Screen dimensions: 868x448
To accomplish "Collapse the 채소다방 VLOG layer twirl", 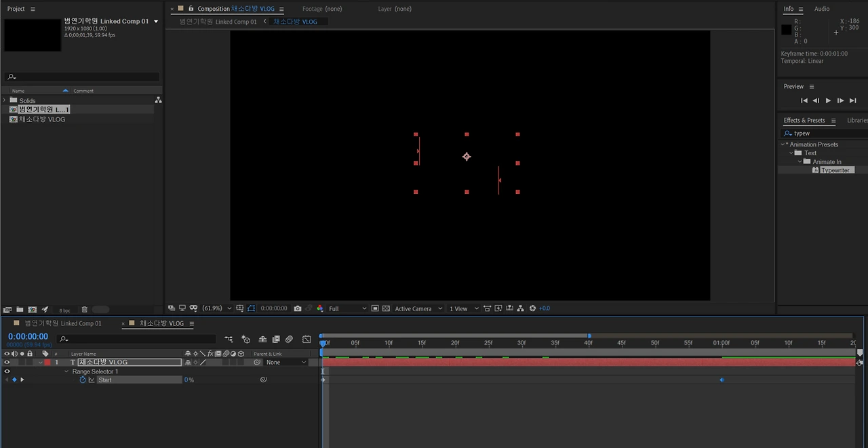I will 41,363.
